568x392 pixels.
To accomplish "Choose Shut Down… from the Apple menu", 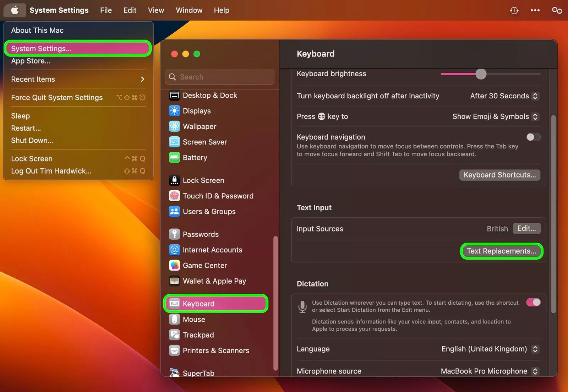I will point(78,141).
